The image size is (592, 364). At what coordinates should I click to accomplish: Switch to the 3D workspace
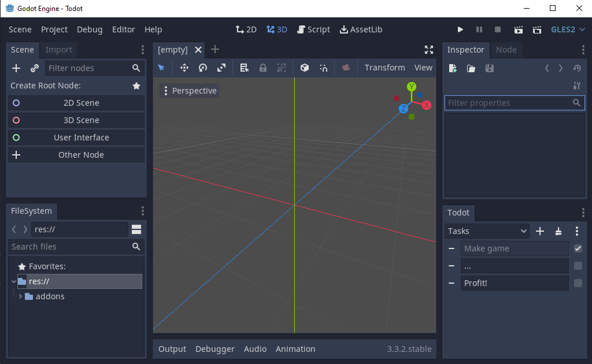277,29
